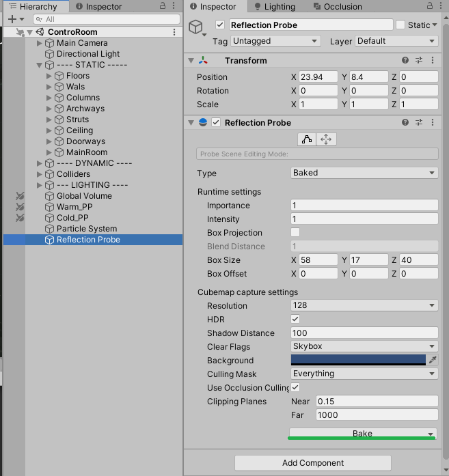Open the Type dropdown showing Baked
The height and width of the screenshot is (476, 449).
(x=364, y=173)
